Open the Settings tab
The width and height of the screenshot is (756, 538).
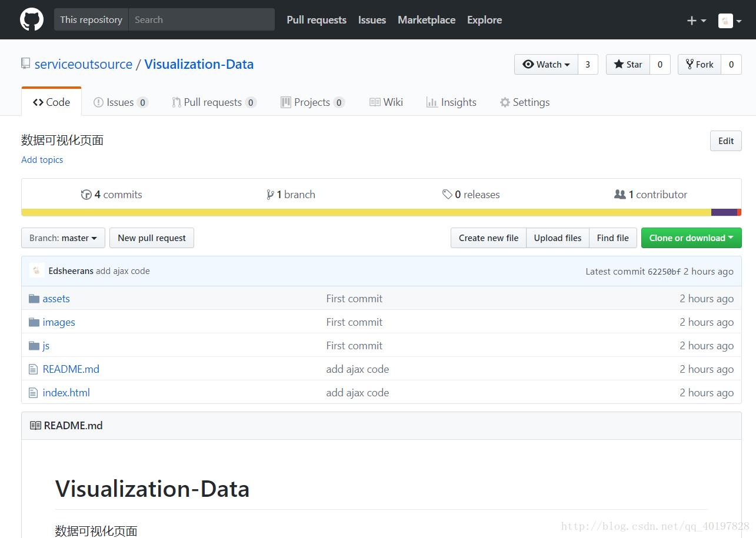pos(525,102)
